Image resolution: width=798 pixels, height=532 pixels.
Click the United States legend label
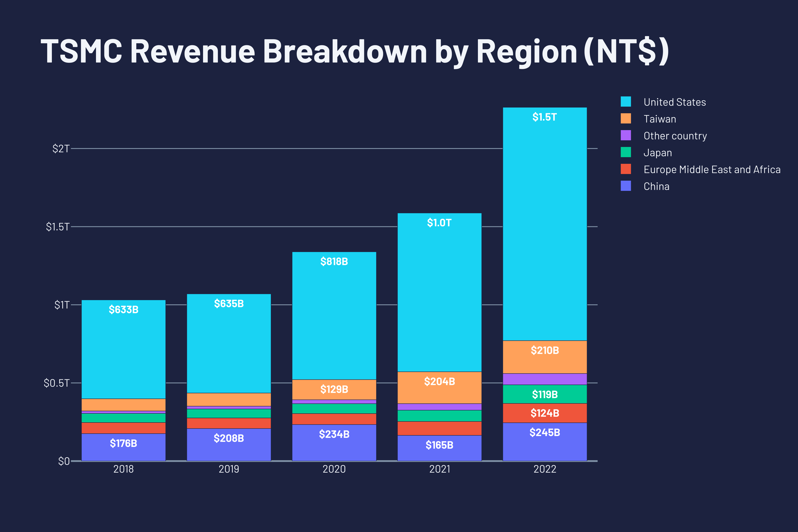click(675, 102)
